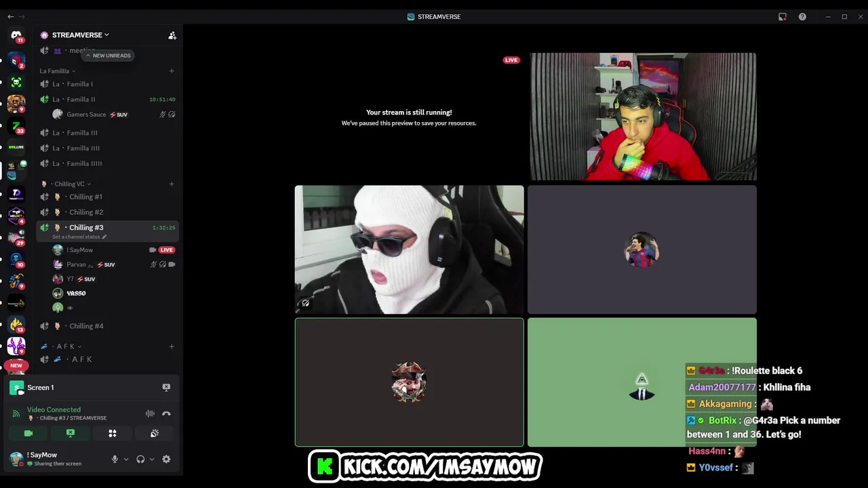
Task: Open microphone input options chevron
Action: click(x=125, y=459)
